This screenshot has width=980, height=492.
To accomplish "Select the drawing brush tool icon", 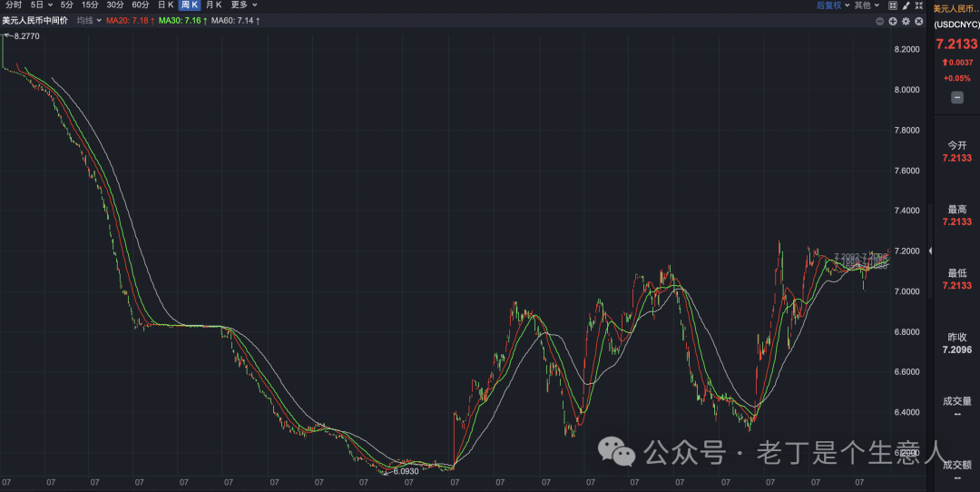I will [906, 5].
